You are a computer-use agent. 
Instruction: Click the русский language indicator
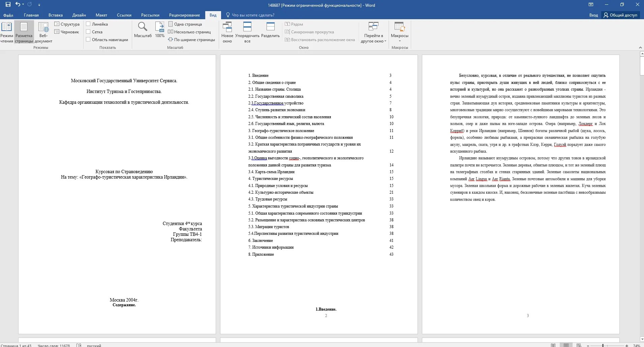click(x=94, y=345)
